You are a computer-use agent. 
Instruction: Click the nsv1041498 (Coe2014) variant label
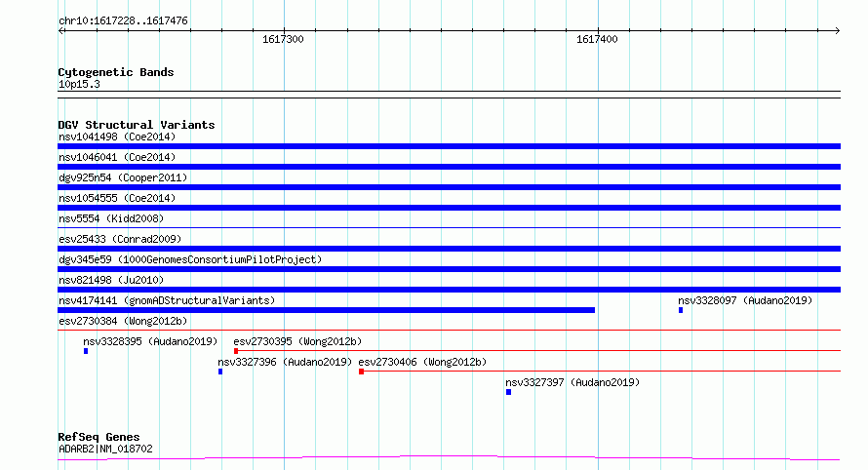(x=117, y=137)
